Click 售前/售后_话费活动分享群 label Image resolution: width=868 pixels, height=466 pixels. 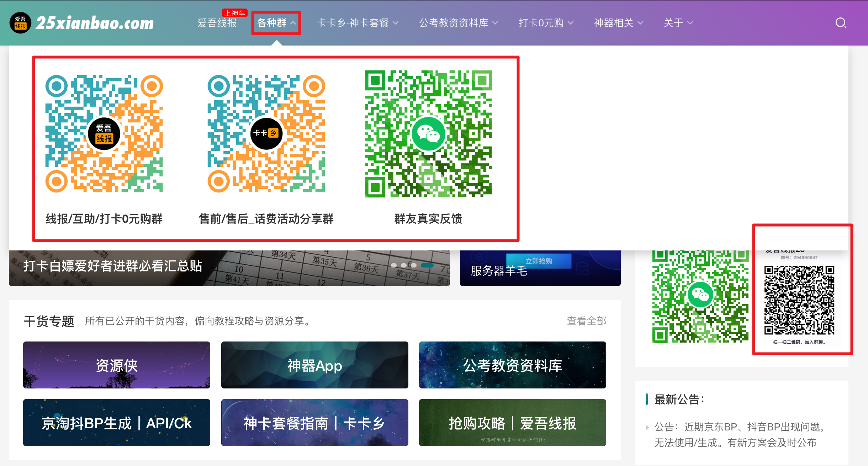266,218
